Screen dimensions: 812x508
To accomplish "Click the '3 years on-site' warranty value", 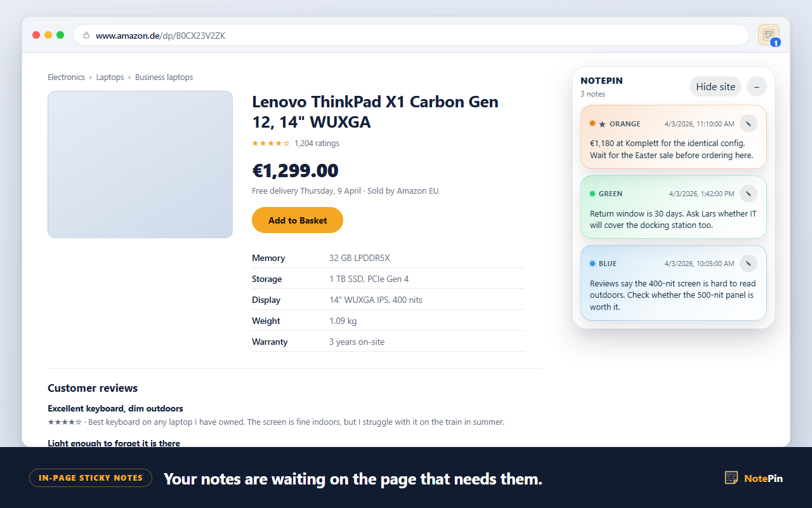I will [x=357, y=342].
